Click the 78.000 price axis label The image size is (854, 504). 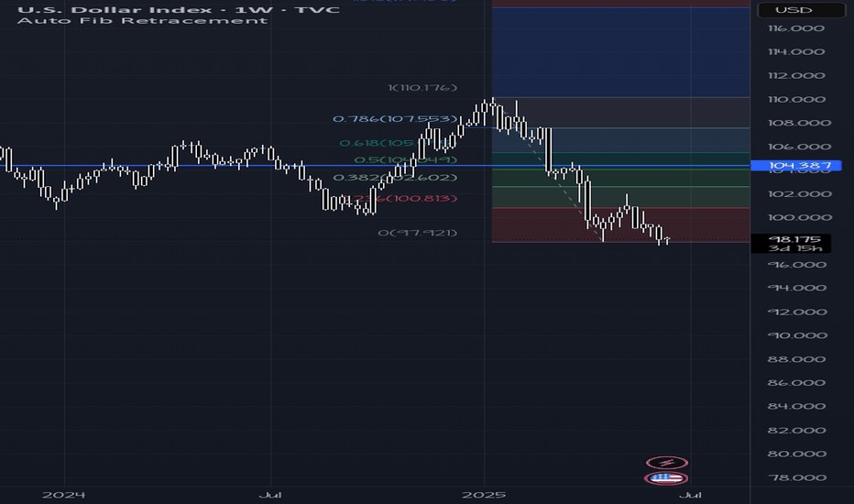(x=797, y=477)
